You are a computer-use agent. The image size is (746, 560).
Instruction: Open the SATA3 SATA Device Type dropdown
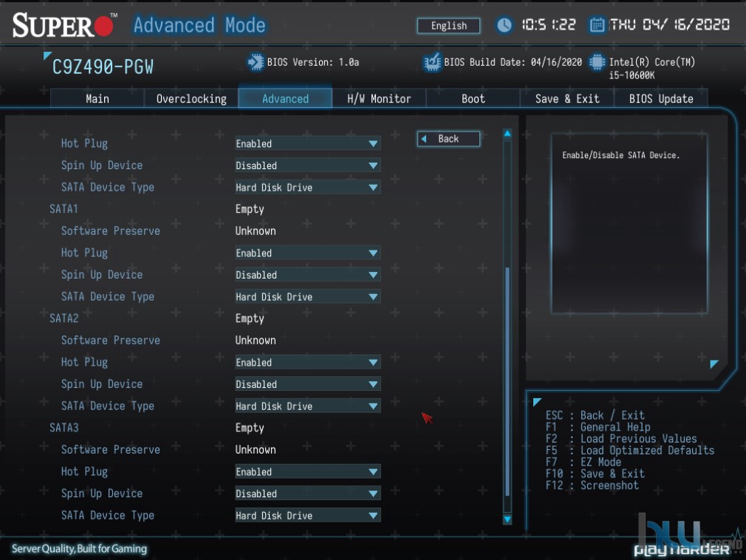point(308,516)
